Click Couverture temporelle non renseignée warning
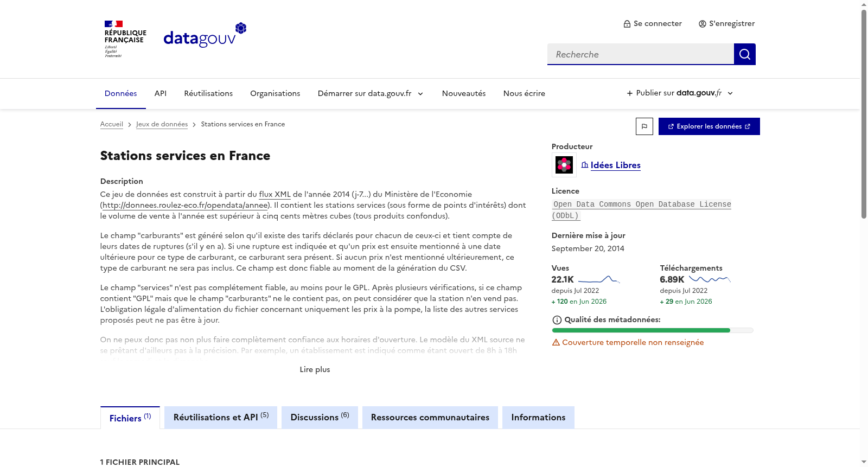The image size is (868, 467). tap(628, 343)
